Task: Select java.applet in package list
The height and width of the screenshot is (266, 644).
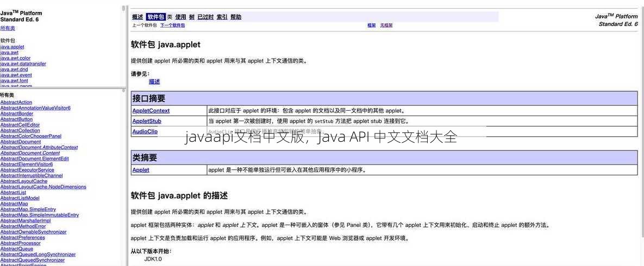Action: tap(12, 47)
